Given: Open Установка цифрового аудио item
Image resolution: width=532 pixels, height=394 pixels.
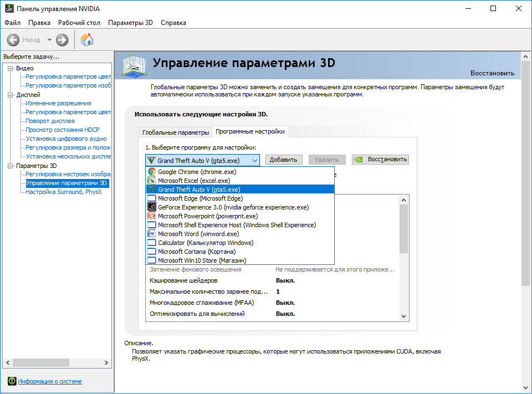Looking at the screenshot, I should point(66,139).
